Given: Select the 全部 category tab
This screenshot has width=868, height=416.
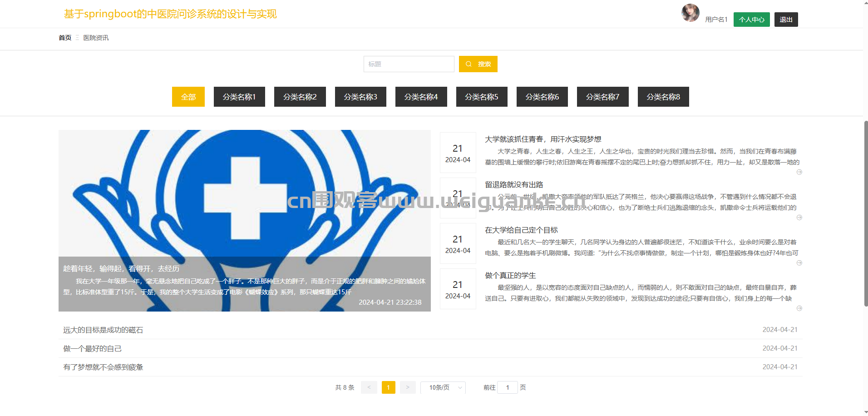Looking at the screenshot, I should (188, 97).
